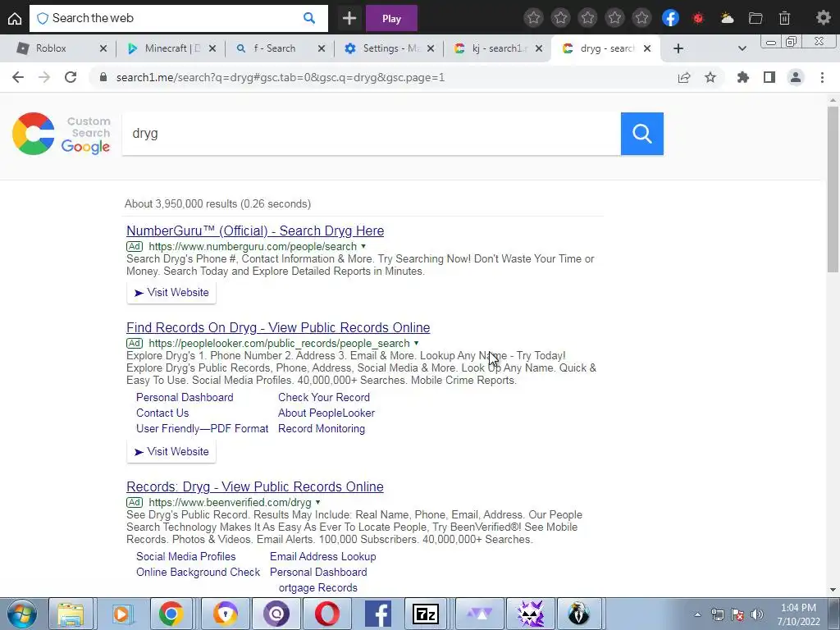Open a new browser tab
This screenshot has height=630, width=840.
(x=678, y=48)
